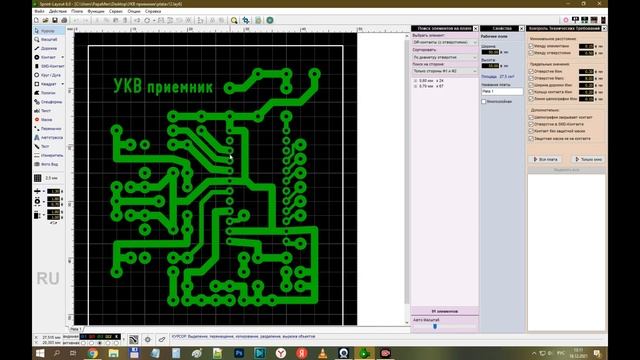Open Google Chrome from the taskbar
The width and height of the screenshot is (640, 360).
[93, 353]
